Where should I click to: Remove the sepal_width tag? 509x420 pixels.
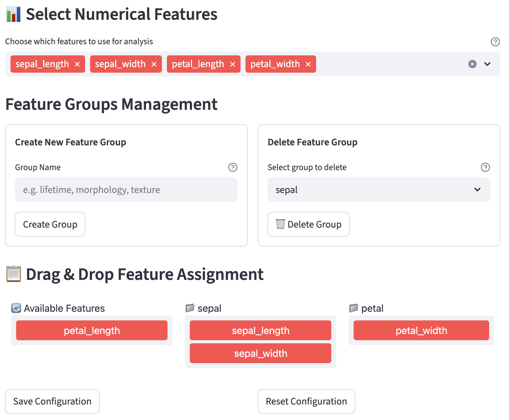[x=154, y=64]
